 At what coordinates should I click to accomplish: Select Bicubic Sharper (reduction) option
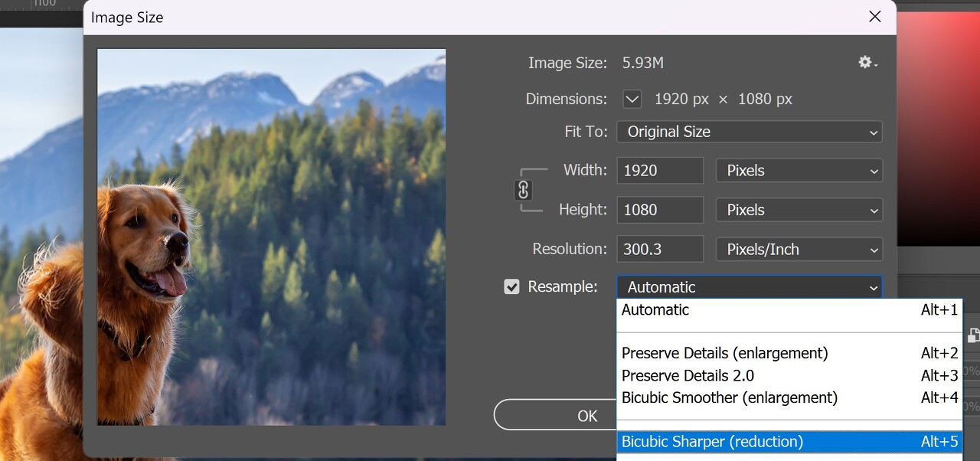tap(789, 442)
